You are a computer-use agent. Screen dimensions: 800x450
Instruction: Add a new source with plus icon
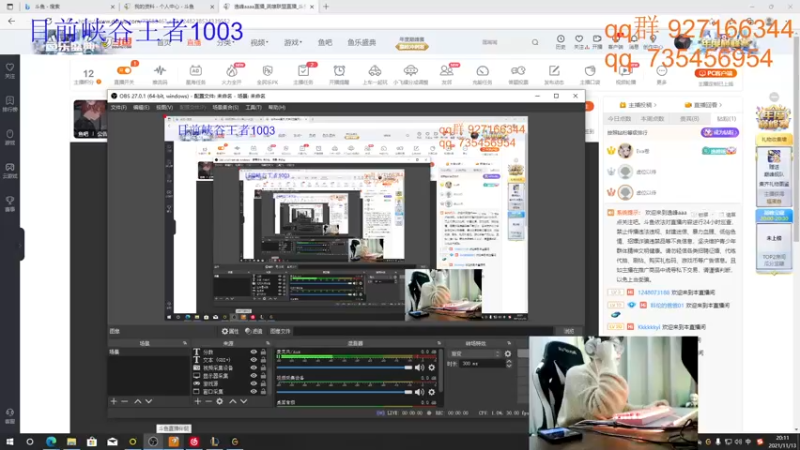(x=197, y=402)
